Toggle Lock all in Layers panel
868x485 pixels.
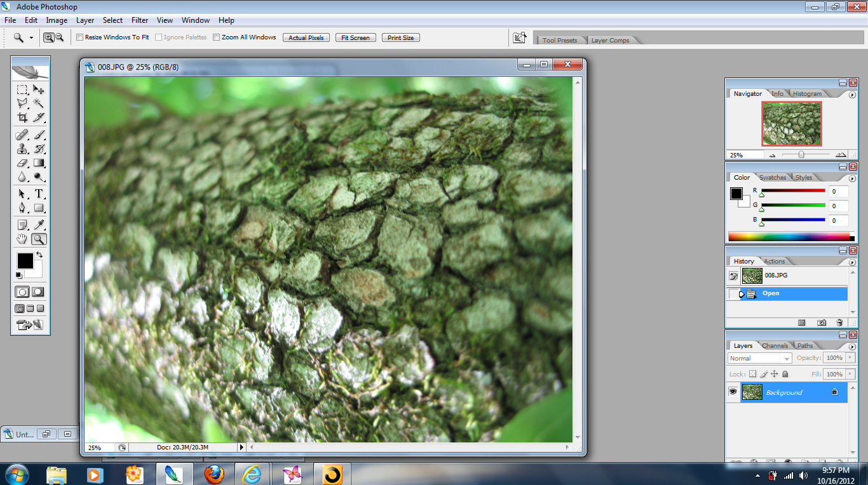tap(785, 375)
